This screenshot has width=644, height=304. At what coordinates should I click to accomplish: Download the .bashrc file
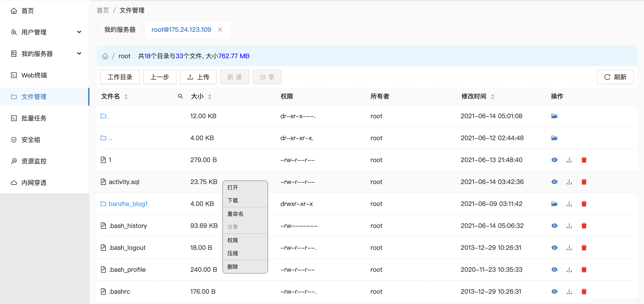569,291
